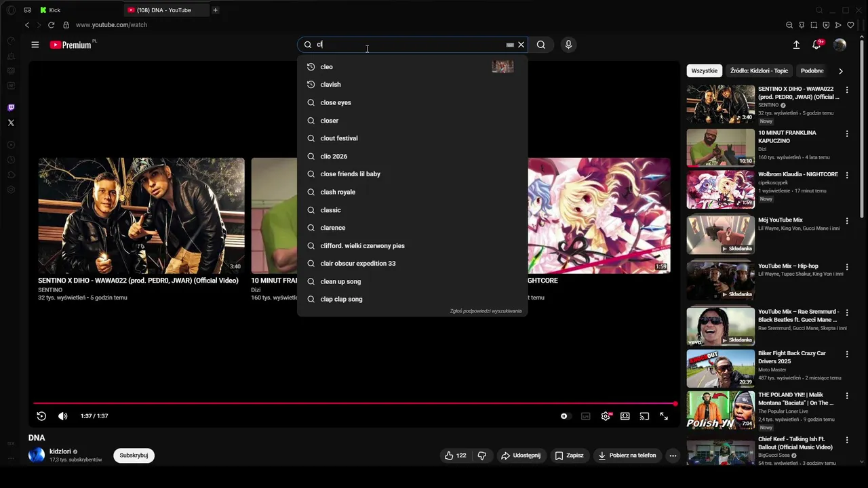Open Twitch in browser sidebar
The image size is (868, 488).
[x=11, y=108]
